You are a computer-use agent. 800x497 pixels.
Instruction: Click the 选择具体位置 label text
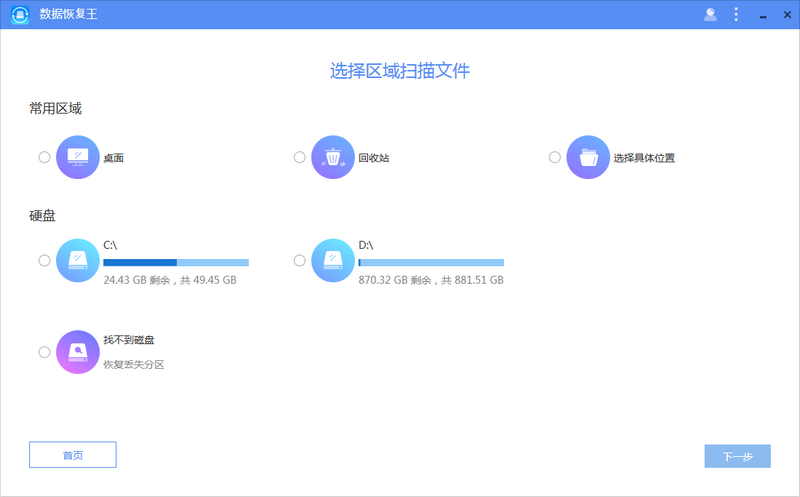[x=644, y=158]
